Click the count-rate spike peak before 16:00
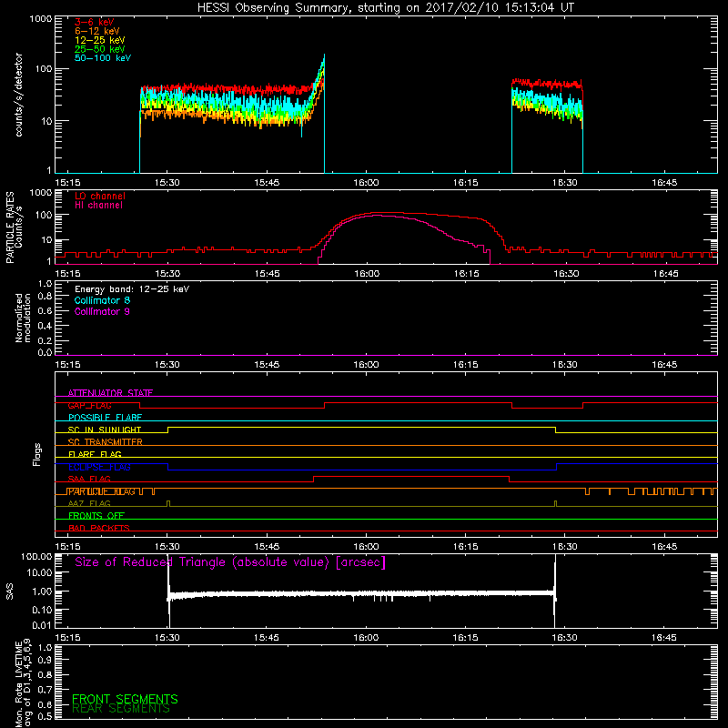Image resolution: width=728 pixels, height=728 pixels. pyautogui.click(x=324, y=56)
